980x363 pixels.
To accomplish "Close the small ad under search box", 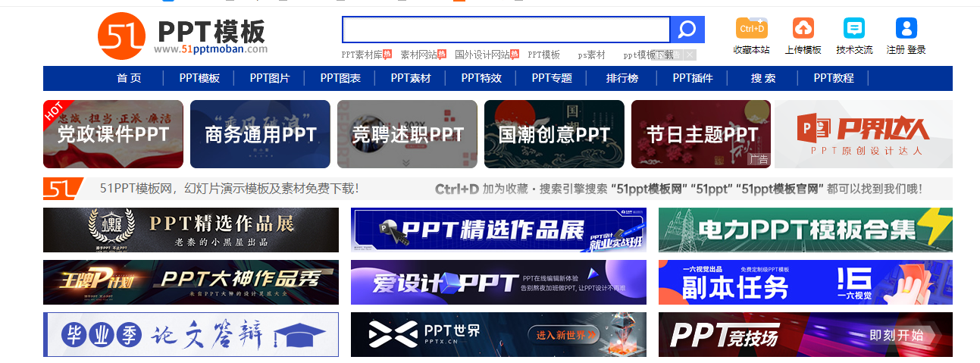I will click(x=690, y=55).
